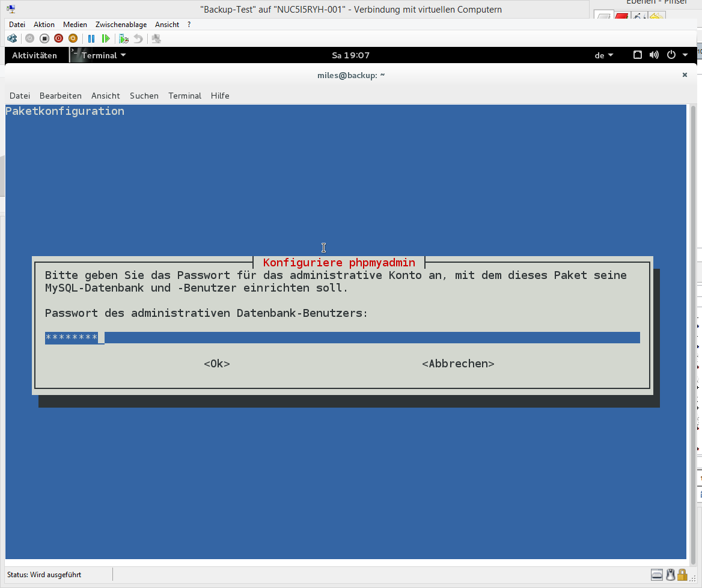This screenshot has width=702, height=588.
Task: Click the 'Sa 19:07' clock
Action: pos(350,55)
